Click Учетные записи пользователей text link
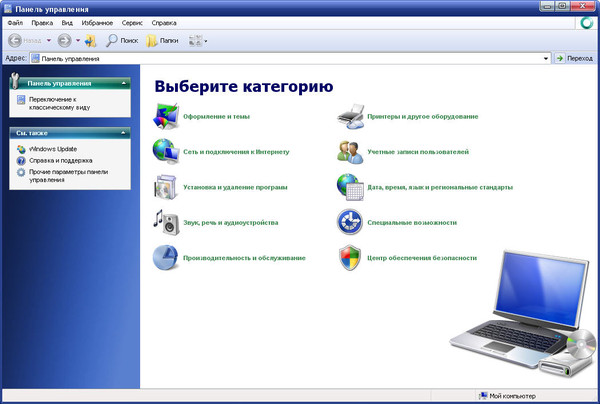600x404 pixels. pyautogui.click(x=418, y=152)
